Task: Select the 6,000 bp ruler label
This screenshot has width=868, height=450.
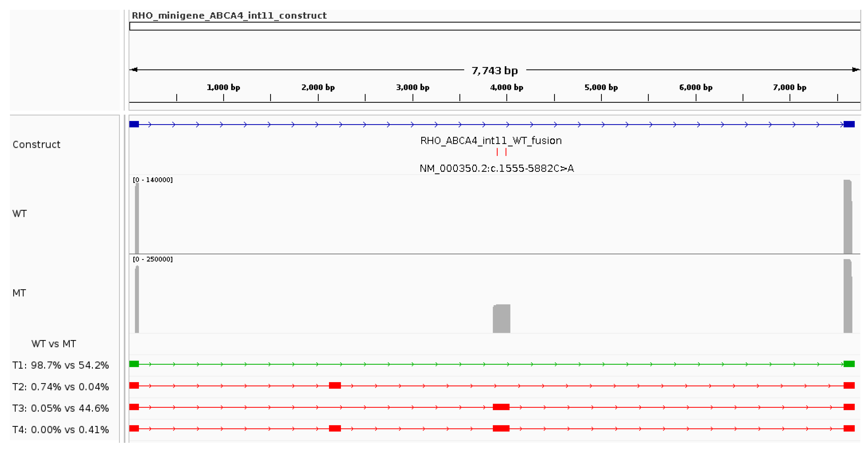Action: [696, 87]
